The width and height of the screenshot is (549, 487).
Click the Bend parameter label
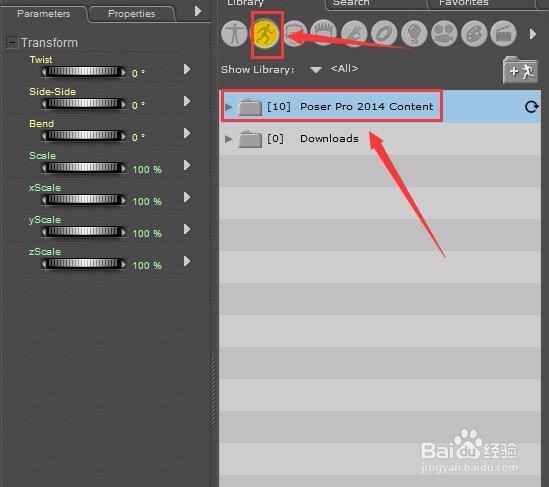(x=42, y=124)
